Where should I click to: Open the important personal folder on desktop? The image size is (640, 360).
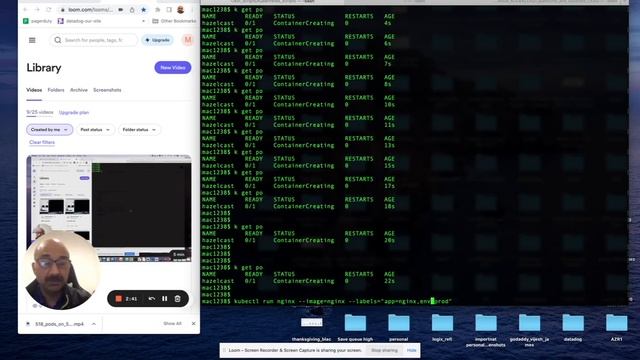pos(486,330)
